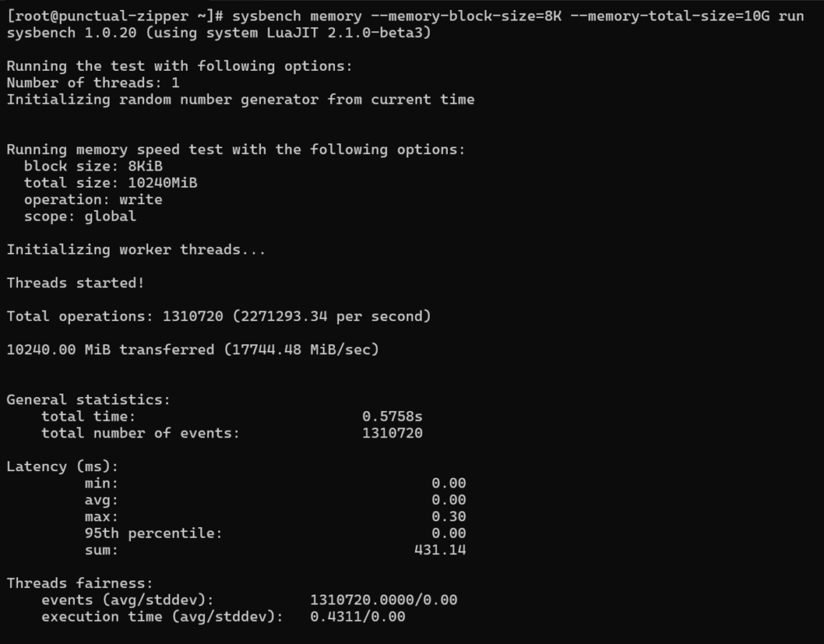Click the total size: 10240MiB line
The height and width of the screenshot is (644, 824).
(x=111, y=183)
